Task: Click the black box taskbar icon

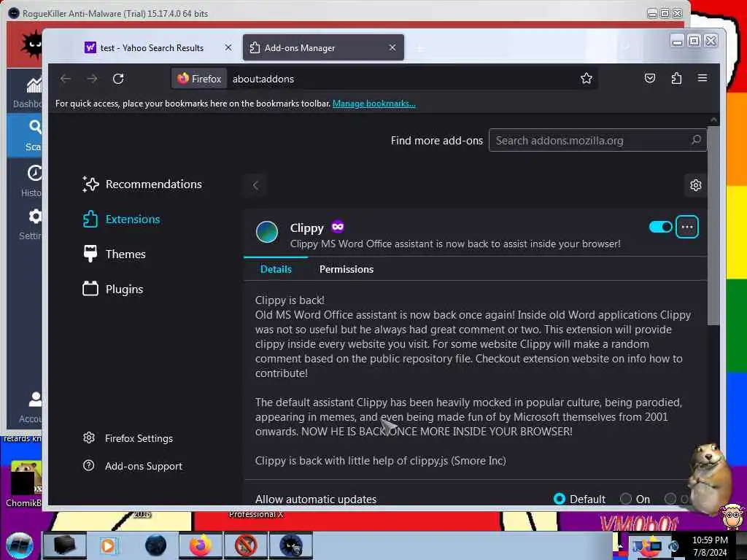Action: pyautogui.click(x=64, y=545)
